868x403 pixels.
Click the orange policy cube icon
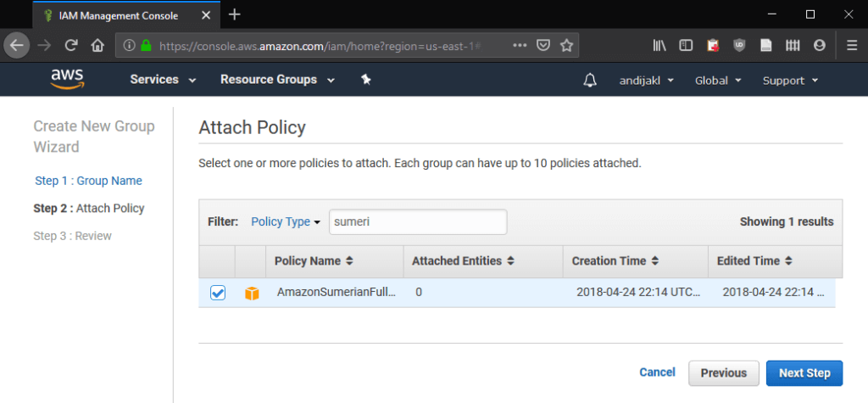252,294
